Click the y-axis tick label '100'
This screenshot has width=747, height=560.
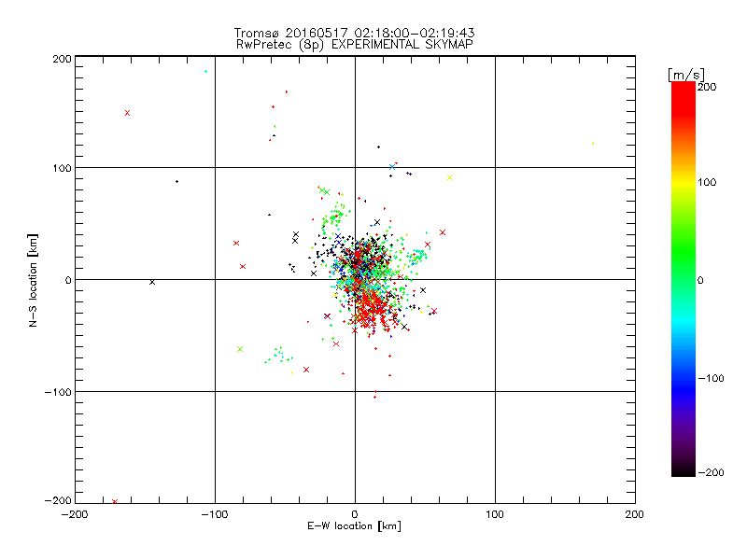click(x=62, y=168)
